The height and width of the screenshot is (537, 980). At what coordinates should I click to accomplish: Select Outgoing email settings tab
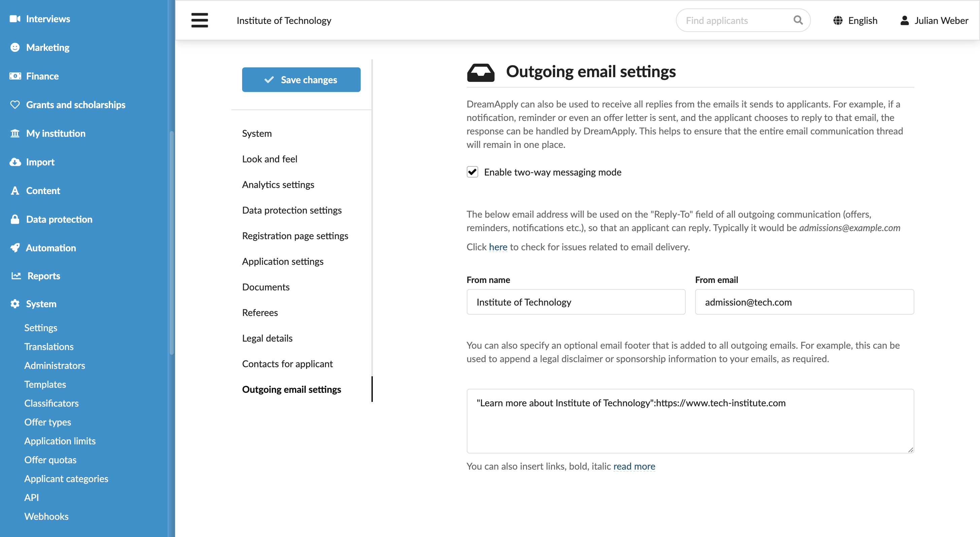[291, 389]
